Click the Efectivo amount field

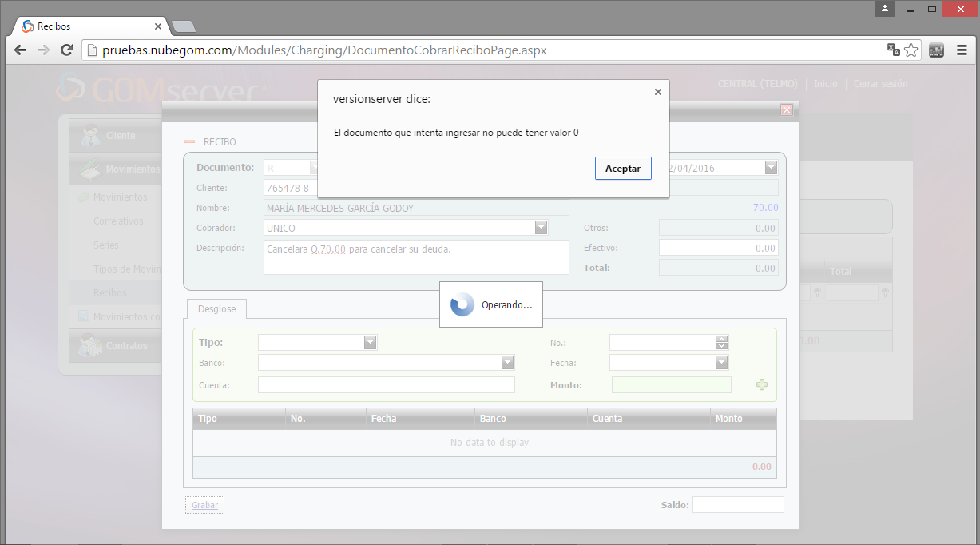[717, 249]
